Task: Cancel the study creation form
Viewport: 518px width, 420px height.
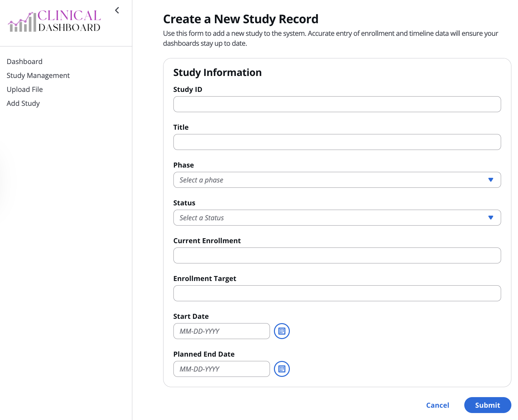Action: (437, 405)
